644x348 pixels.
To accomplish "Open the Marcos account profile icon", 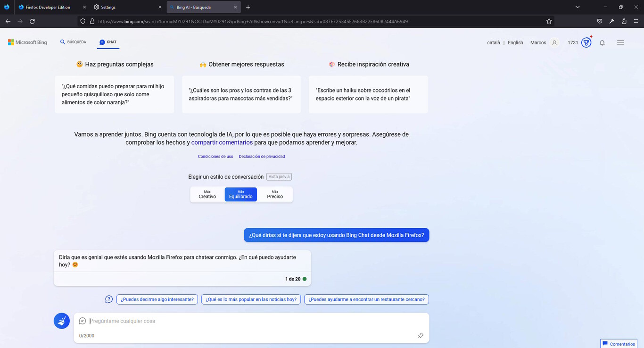I will point(554,42).
